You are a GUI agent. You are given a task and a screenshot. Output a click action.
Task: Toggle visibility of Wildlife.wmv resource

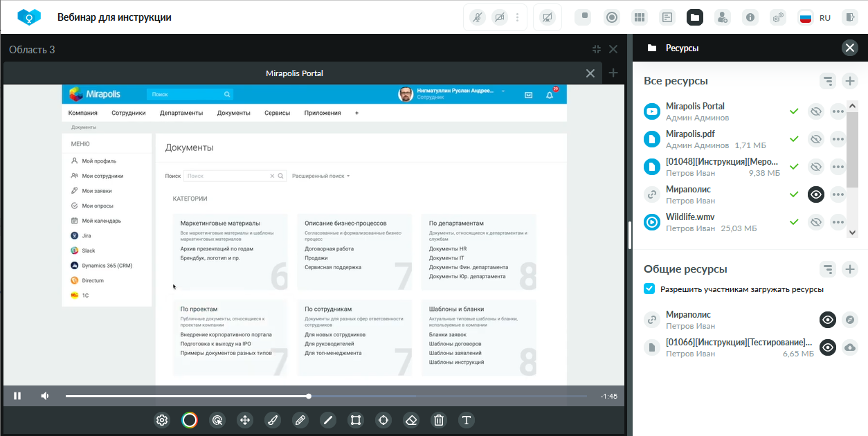tap(816, 222)
